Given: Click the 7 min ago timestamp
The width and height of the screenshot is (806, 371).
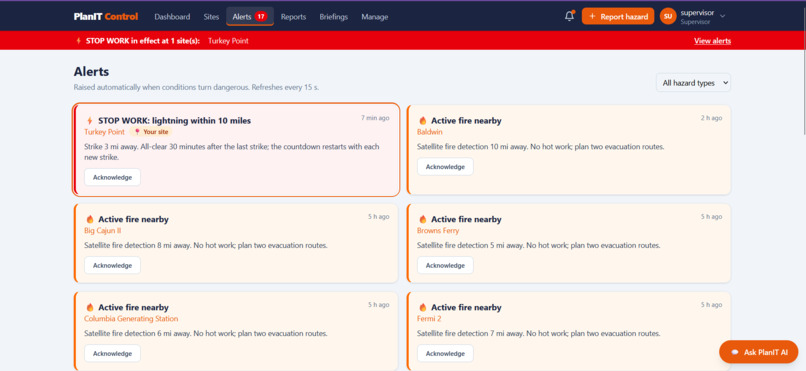Looking at the screenshot, I should (375, 118).
